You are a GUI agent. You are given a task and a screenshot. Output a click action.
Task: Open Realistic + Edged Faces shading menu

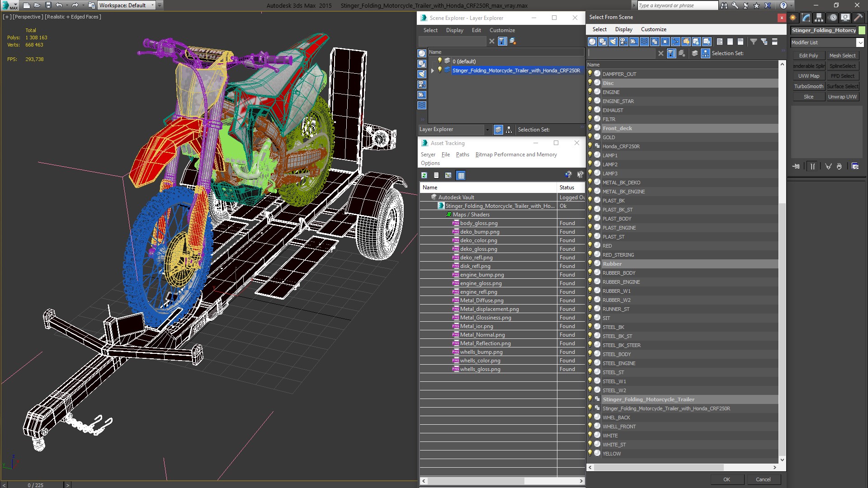pos(73,17)
